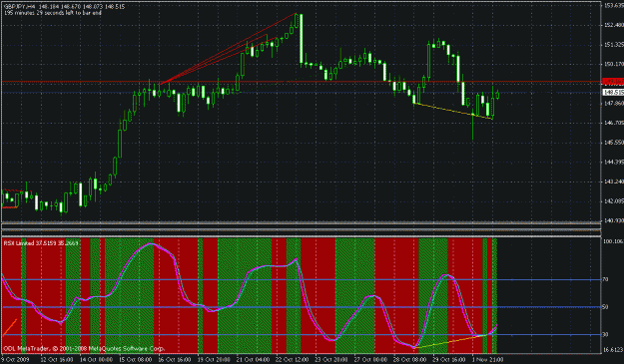Image resolution: width=624 pixels, height=364 pixels.
Task: Click the 145.550 price scale label
Action: point(614,143)
